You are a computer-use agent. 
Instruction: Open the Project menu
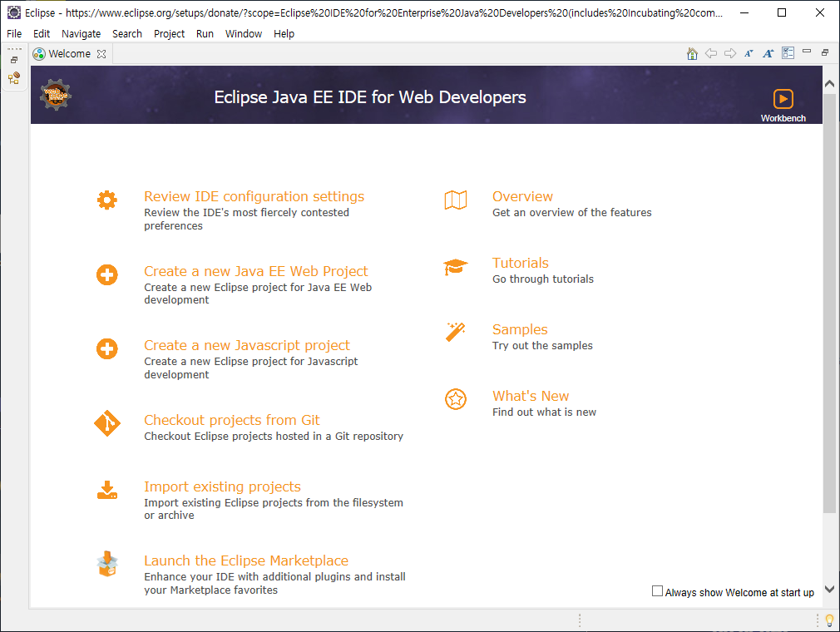click(x=170, y=34)
